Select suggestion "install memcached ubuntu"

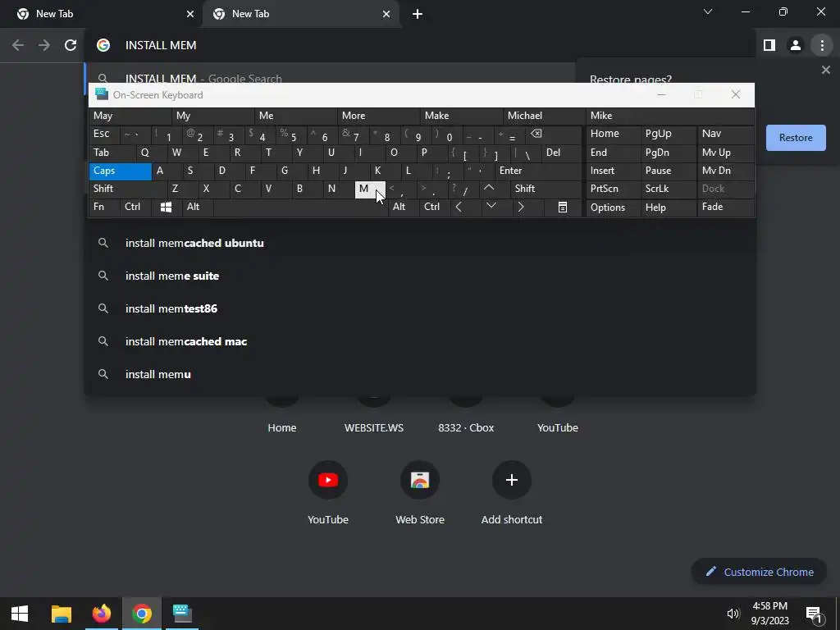point(420,243)
